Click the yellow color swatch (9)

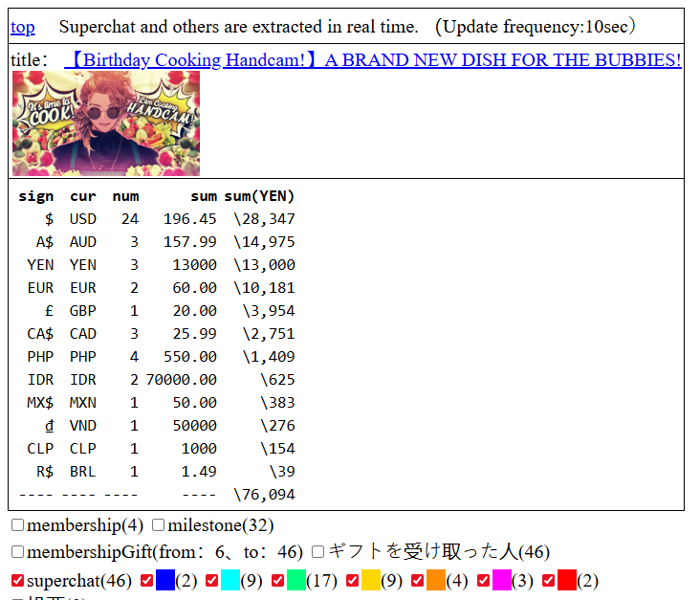click(x=371, y=580)
